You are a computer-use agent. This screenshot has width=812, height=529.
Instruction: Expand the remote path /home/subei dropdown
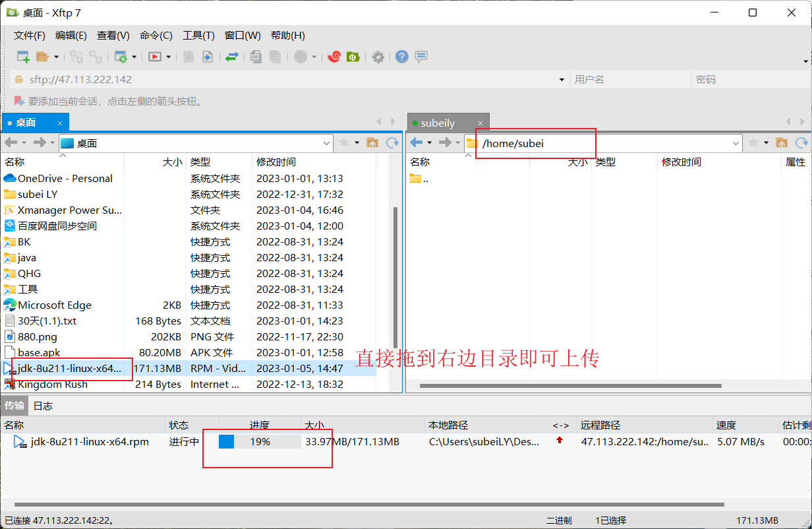point(736,143)
